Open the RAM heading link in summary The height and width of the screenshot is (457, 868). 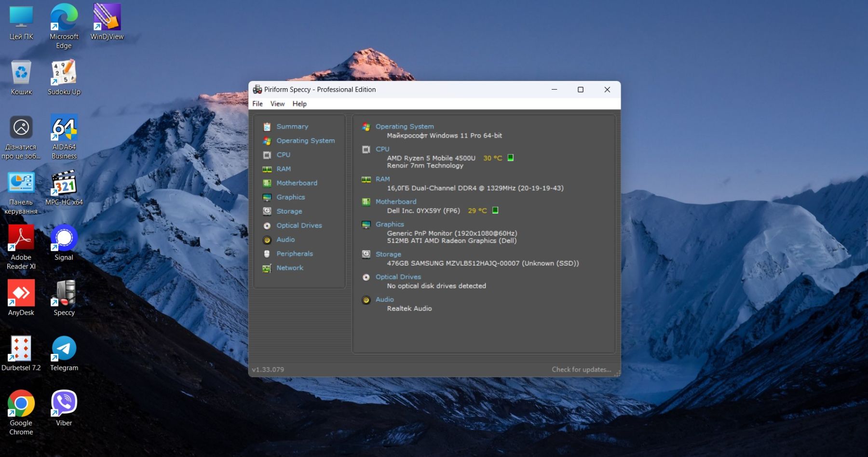[383, 179]
